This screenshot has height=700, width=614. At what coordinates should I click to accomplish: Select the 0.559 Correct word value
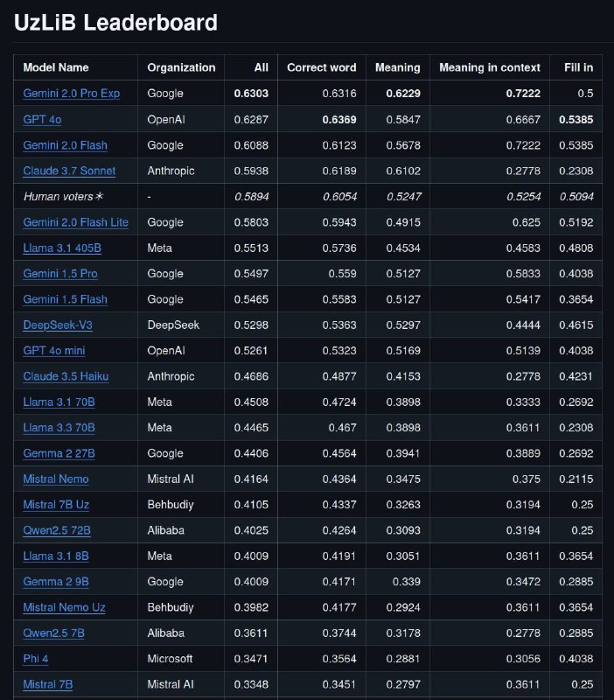click(342, 273)
